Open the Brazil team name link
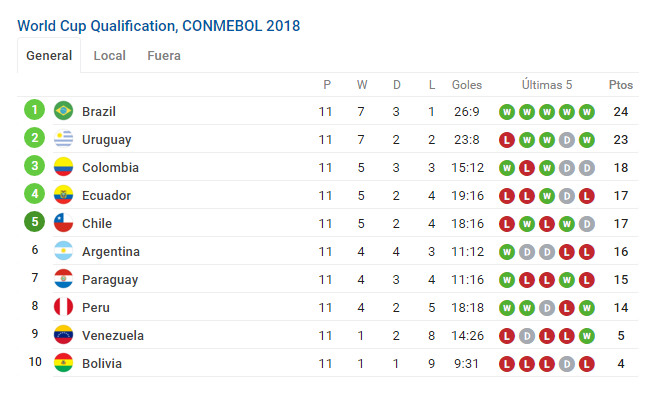 [99, 111]
